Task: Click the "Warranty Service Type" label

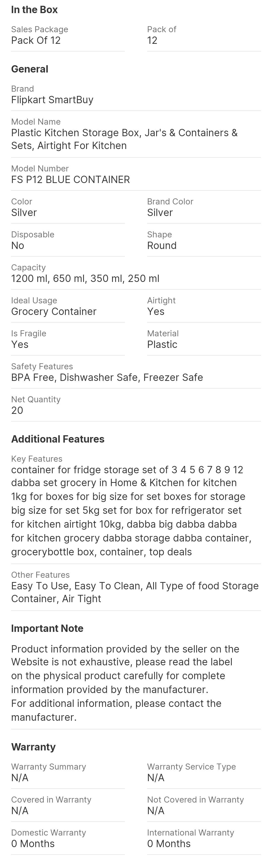Action: point(191,767)
